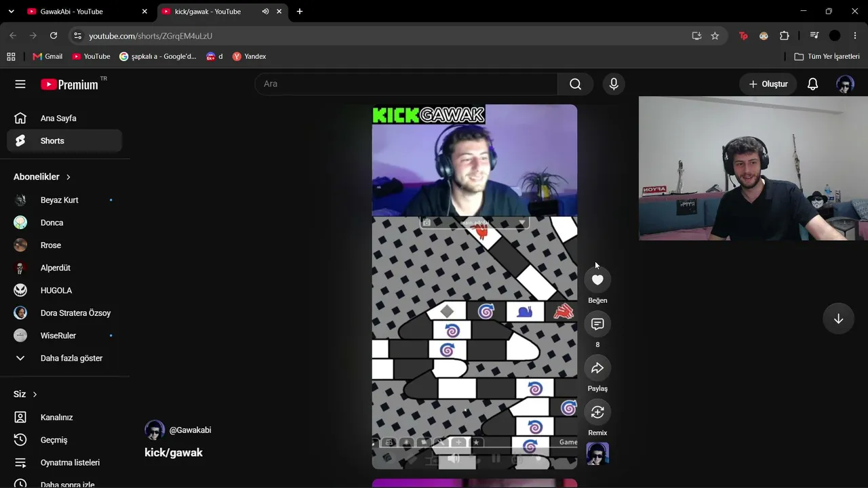The height and width of the screenshot is (488, 868).
Task: Toggle the YouTube guide hamburger menu
Action: [20, 84]
